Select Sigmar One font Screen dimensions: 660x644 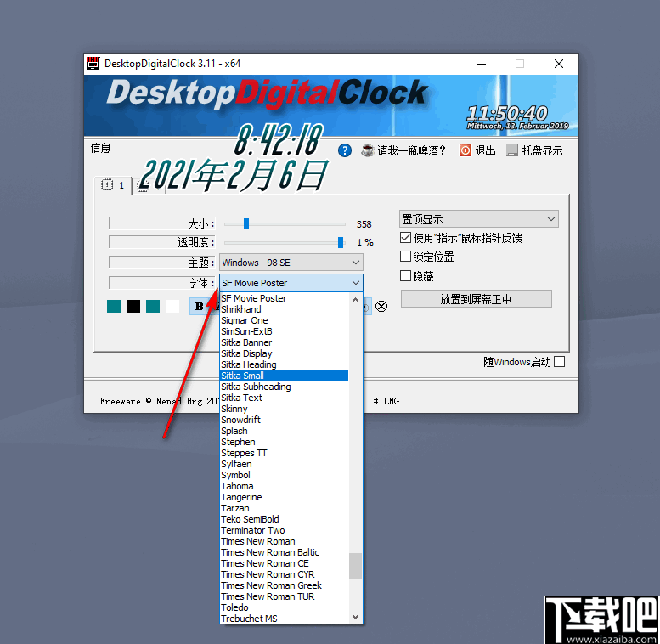click(x=284, y=320)
